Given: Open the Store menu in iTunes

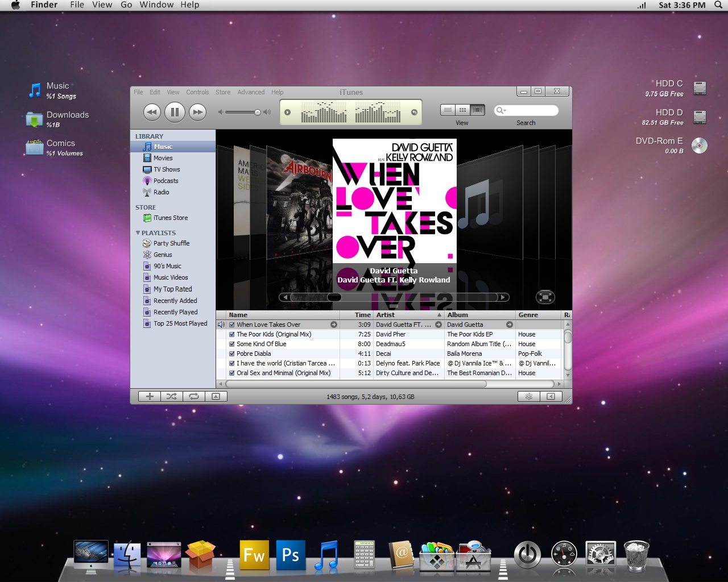Looking at the screenshot, I should point(223,92).
